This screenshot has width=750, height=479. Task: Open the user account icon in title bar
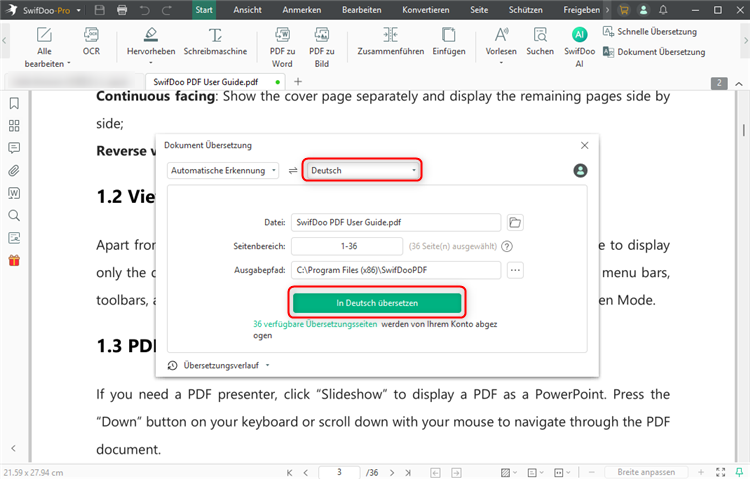[x=643, y=10]
